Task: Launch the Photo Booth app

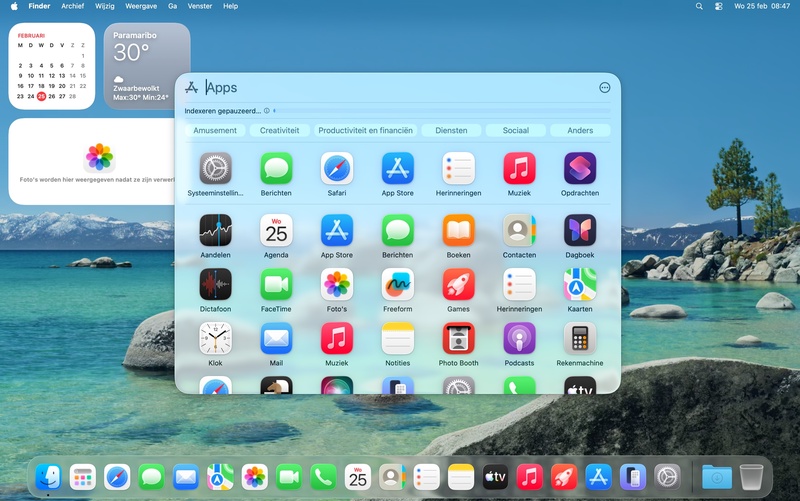Action: pos(458,338)
